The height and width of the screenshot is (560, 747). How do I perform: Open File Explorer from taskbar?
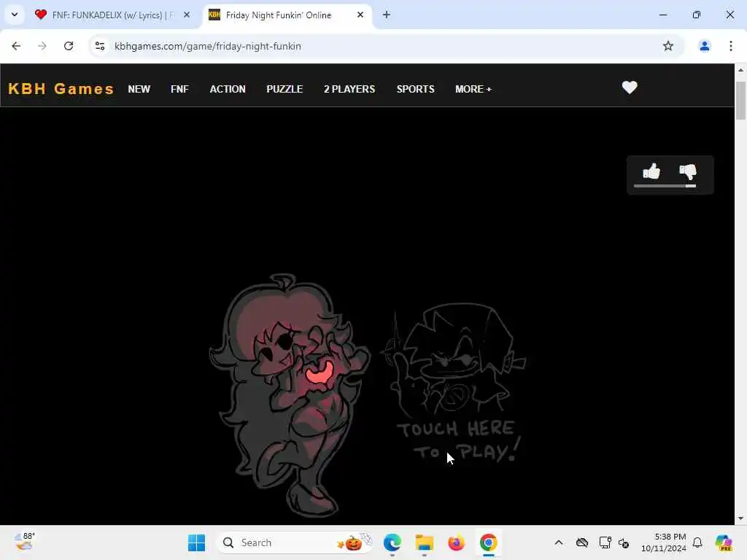point(424,542)
